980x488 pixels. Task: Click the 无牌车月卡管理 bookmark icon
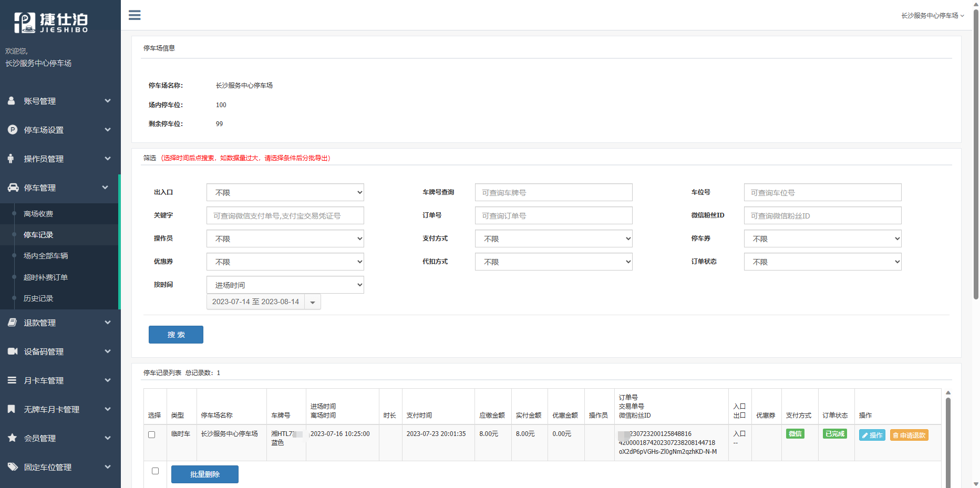tap(12, 409)
